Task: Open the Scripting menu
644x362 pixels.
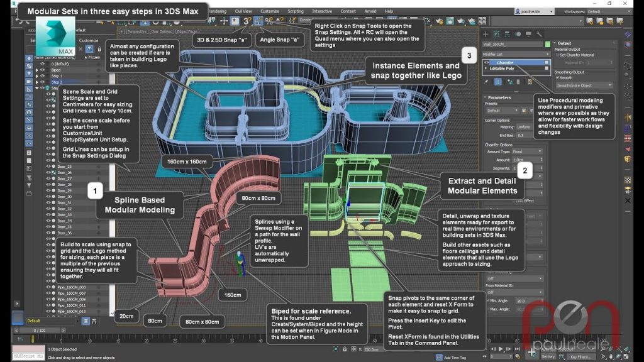Action: coord(296,11)
